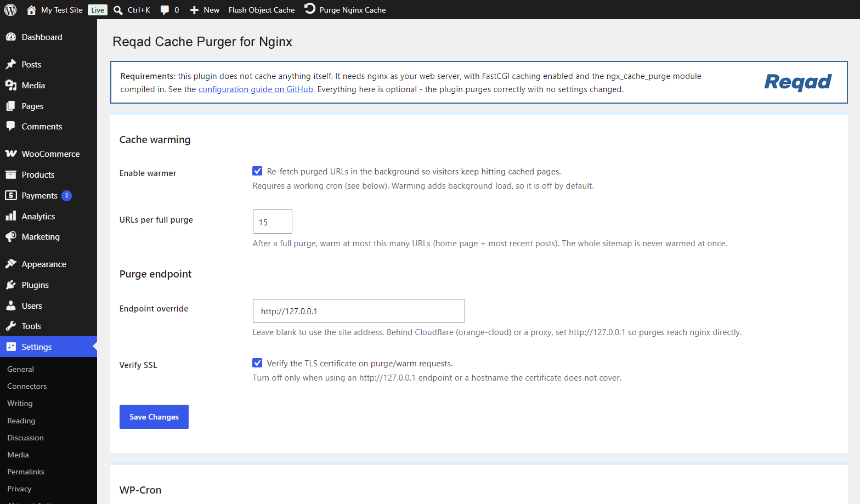Click the Settings sliders icon
Image resolution: width=860 pixels, height=504 pixels.
tap(11, 347)
